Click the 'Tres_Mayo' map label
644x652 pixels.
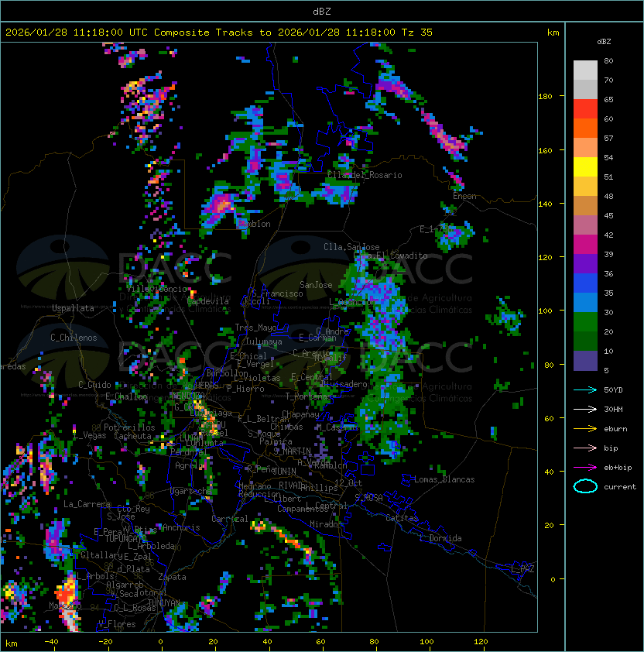(255, 328)
